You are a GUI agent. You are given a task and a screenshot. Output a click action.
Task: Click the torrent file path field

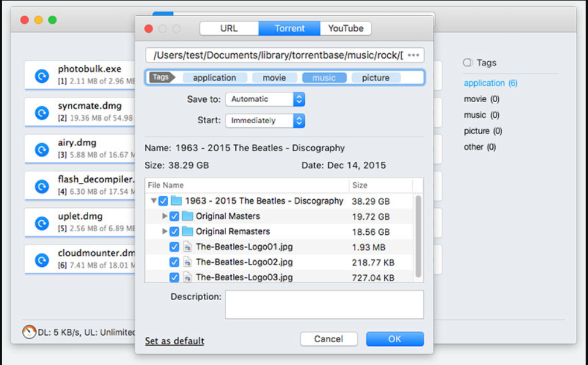coord(284,55)
